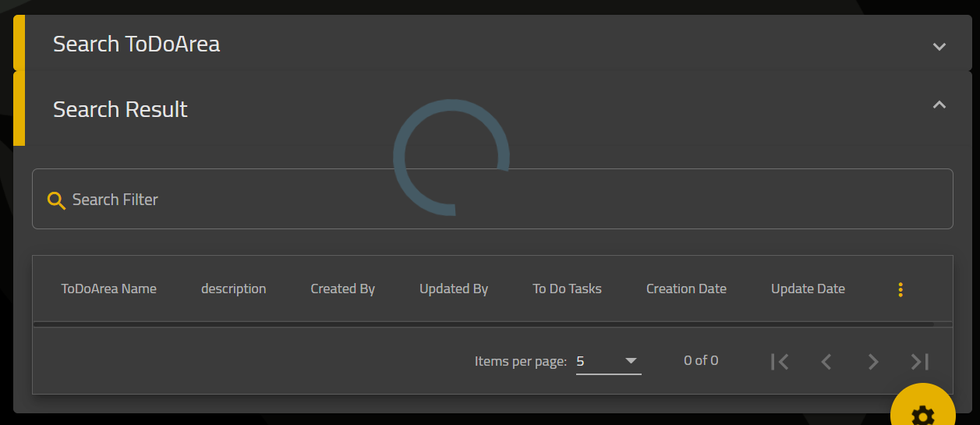Sort by Created By column header
The image size is (980, 425).
pos(343,289)
